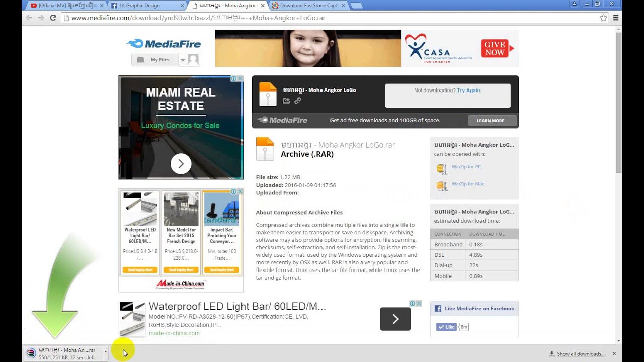Open My Files
Screen dimensions: 644x362
click(155, 60)
